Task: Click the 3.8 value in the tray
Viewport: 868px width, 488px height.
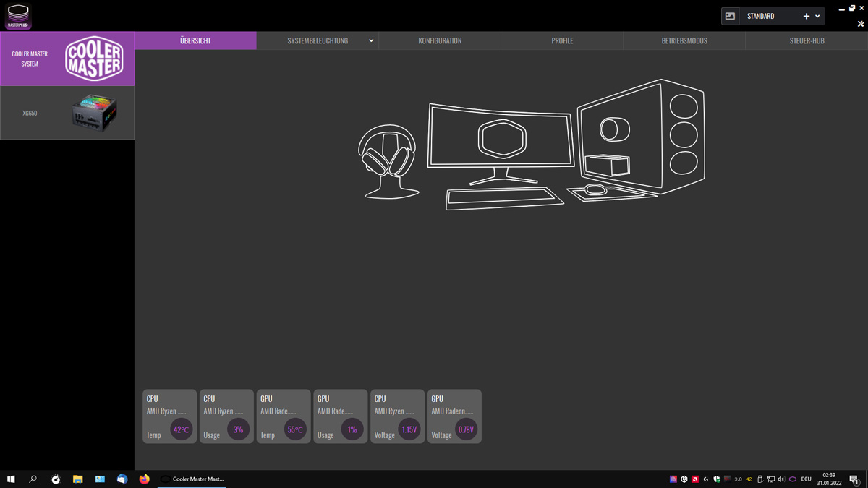Action: click(739, 479)
